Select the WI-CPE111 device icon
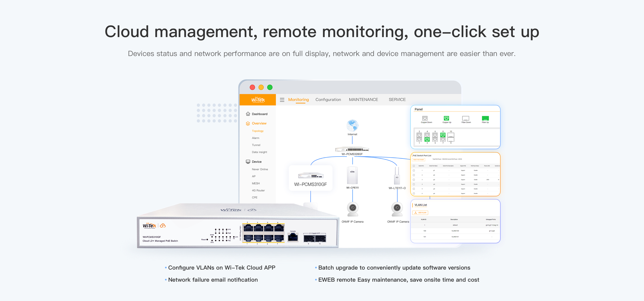 click(352, 175)
